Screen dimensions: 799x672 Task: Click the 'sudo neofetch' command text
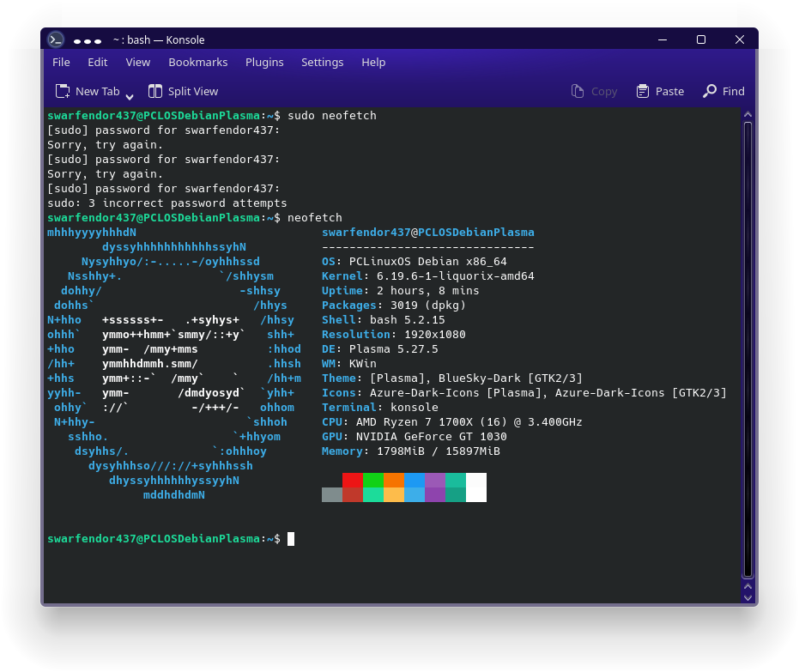click(x=332, y=116)
